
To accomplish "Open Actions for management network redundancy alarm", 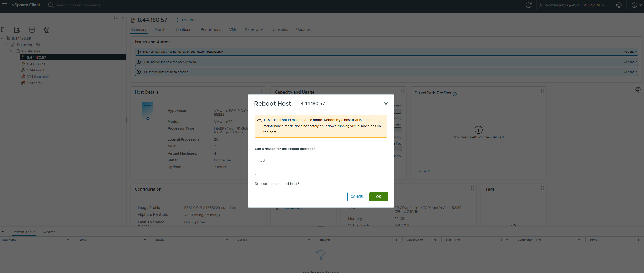I will click(630, 52).
